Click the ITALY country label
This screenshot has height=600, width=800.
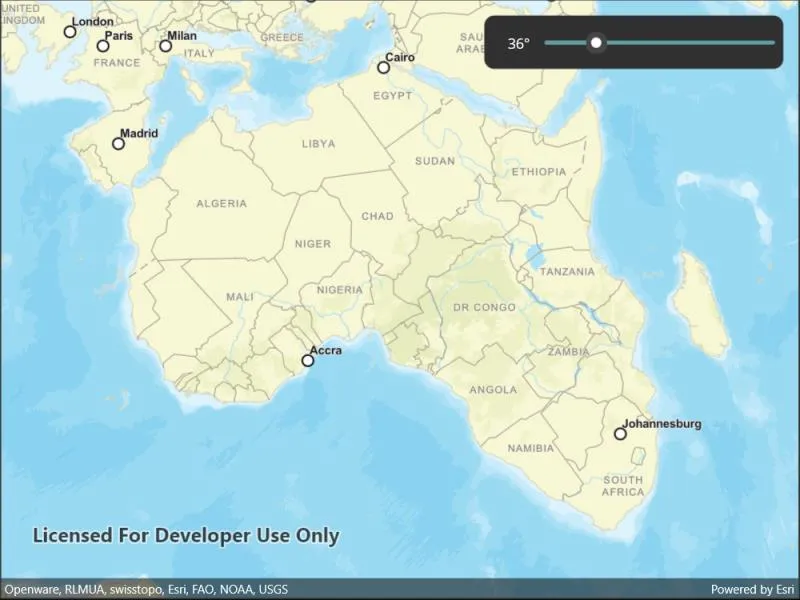tap(199, 53)
